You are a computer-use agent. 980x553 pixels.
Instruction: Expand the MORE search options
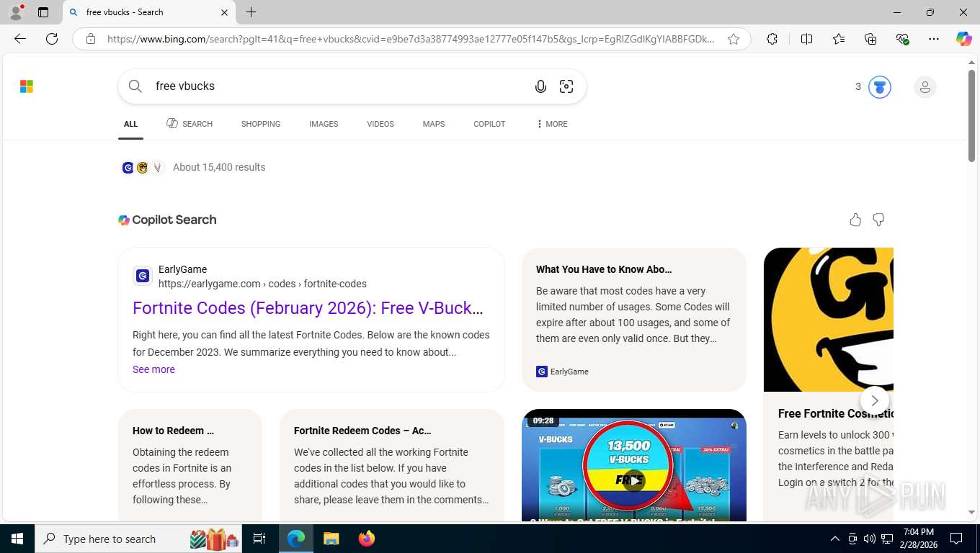pyautogui.click(x=552, y=124)
